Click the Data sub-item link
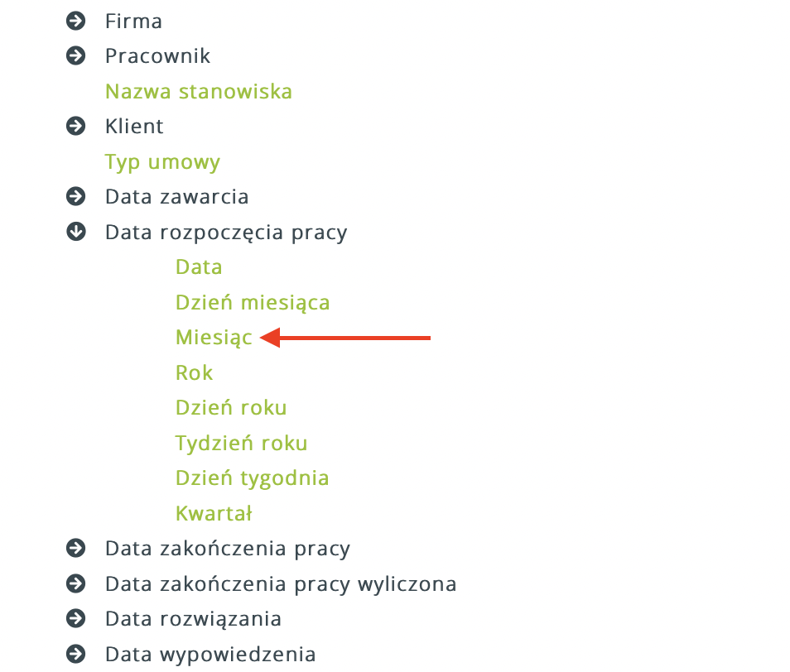This screenshot has width=790, height=672. click(x=199, y=267)
